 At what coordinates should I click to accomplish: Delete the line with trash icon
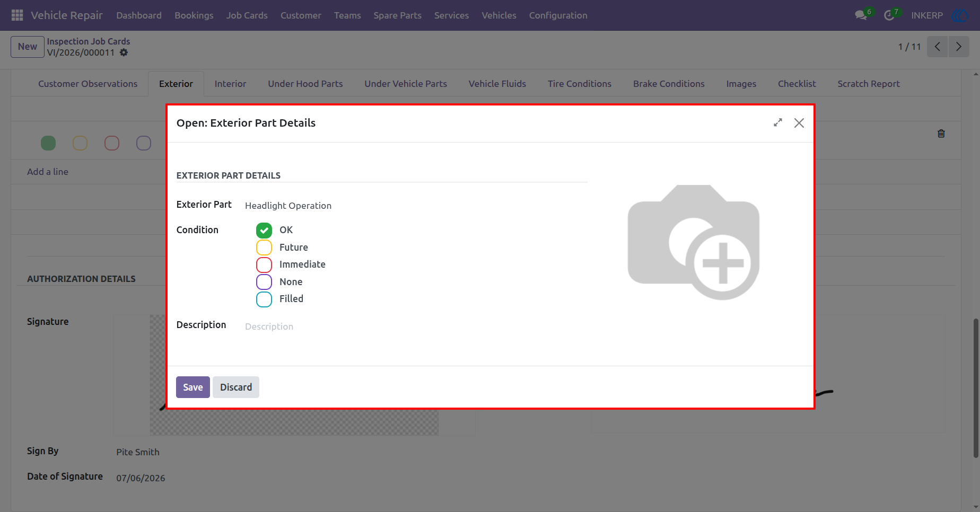pos(941,134)
